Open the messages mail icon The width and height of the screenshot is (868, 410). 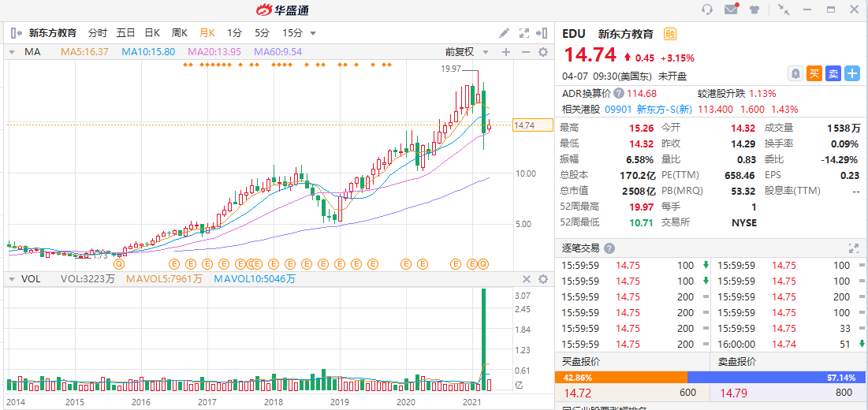click(731, 9)
